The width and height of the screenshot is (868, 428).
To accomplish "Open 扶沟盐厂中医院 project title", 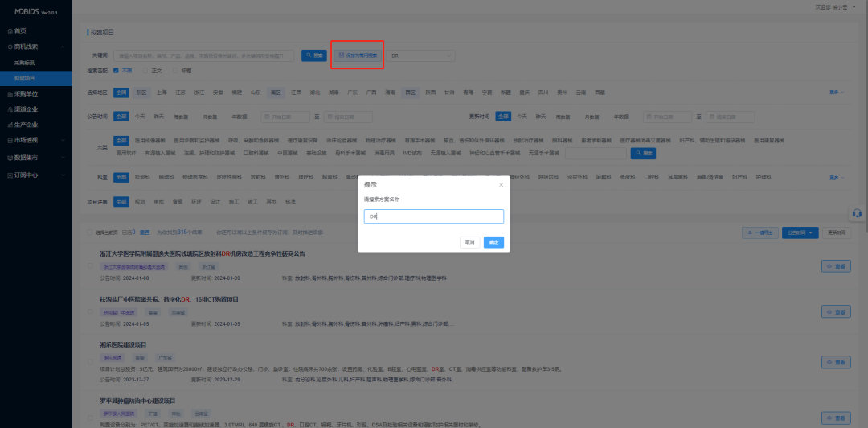I will (169, 299).
